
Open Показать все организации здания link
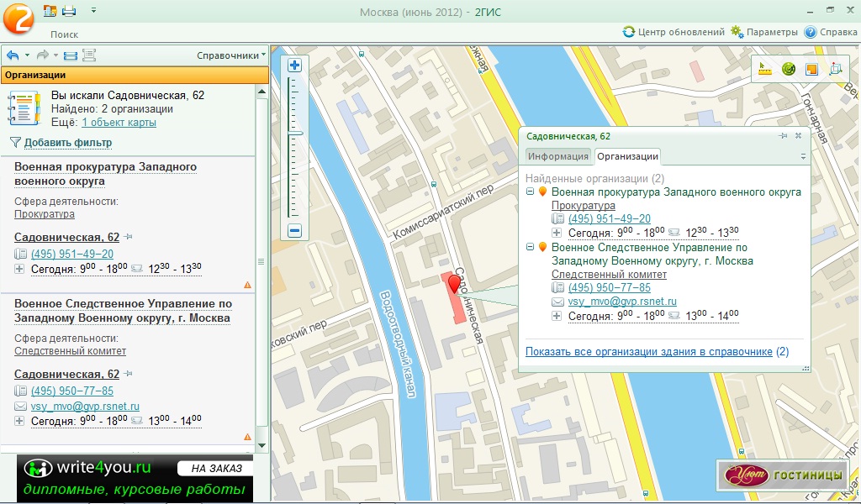648,351
